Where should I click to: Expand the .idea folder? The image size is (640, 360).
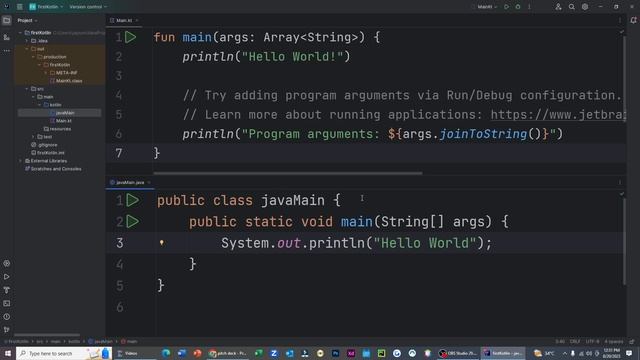coord(27,41)
